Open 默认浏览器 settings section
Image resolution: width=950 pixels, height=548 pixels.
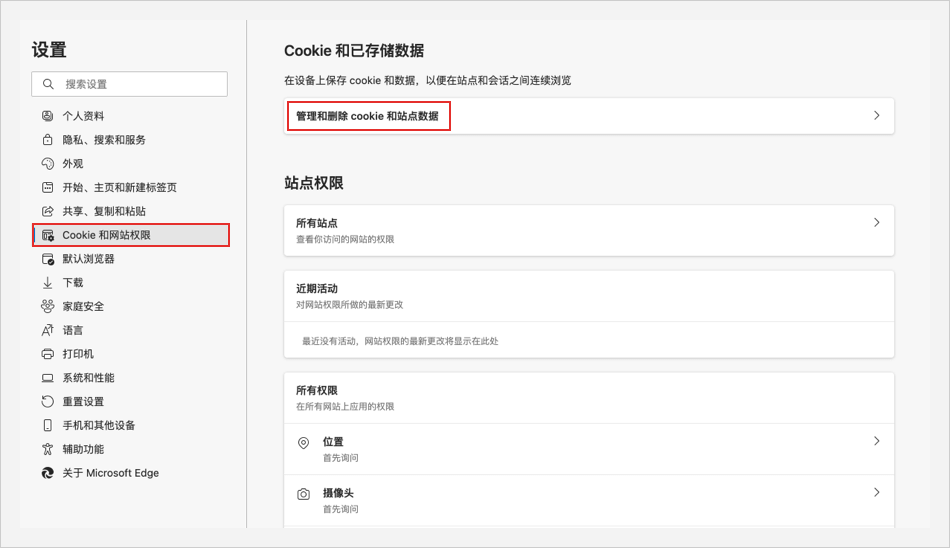point(88,259)
